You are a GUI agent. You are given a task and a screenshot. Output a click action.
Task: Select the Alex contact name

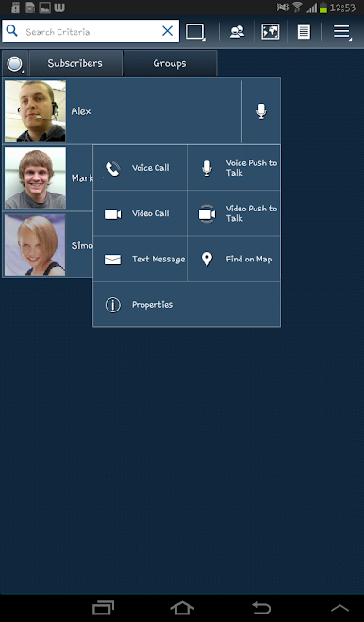coord(81,111)
